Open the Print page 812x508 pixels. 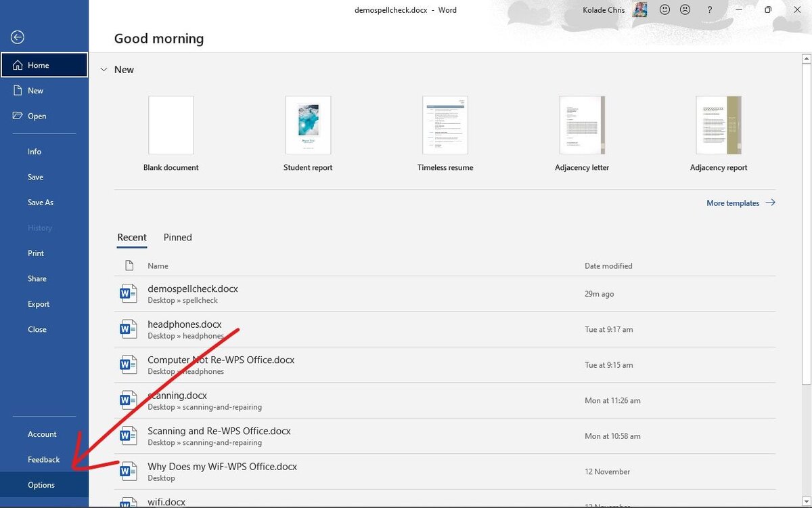pos(44,253)
